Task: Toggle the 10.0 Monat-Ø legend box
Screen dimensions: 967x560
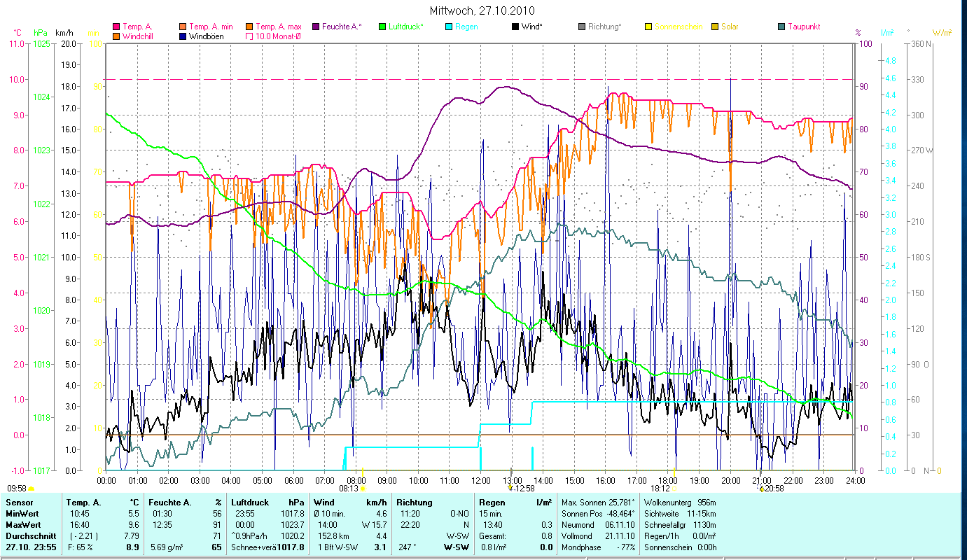Action: point(249,36)
